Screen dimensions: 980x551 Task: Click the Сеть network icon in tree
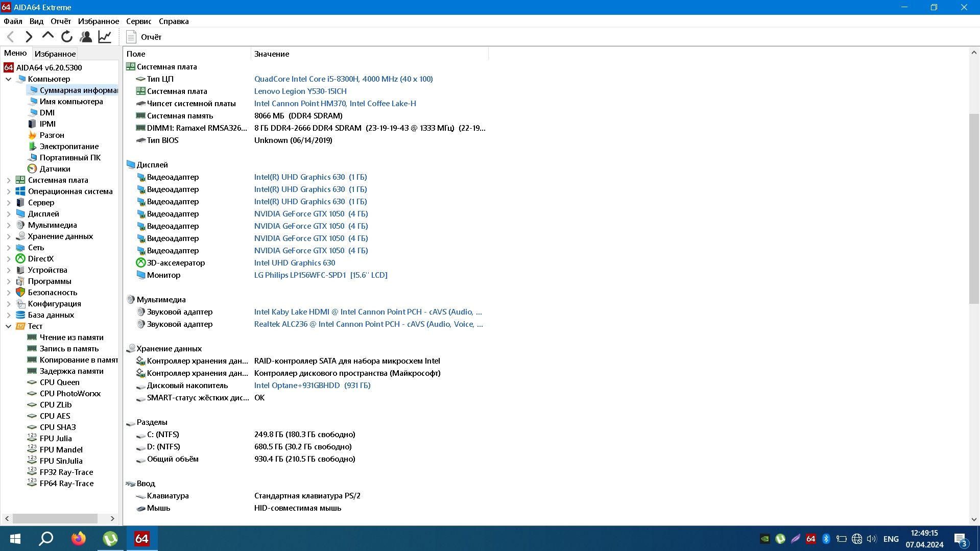coord(20,248)
